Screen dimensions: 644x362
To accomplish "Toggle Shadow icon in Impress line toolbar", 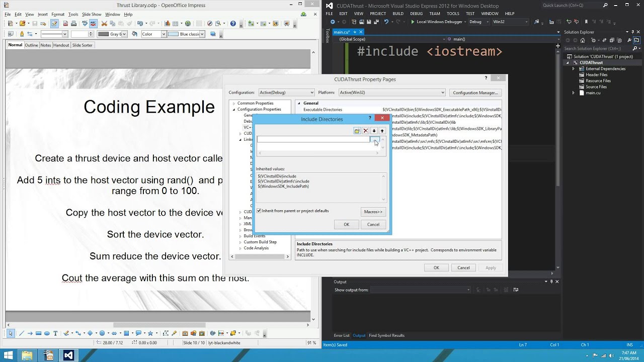I will [x=213, y=34].
